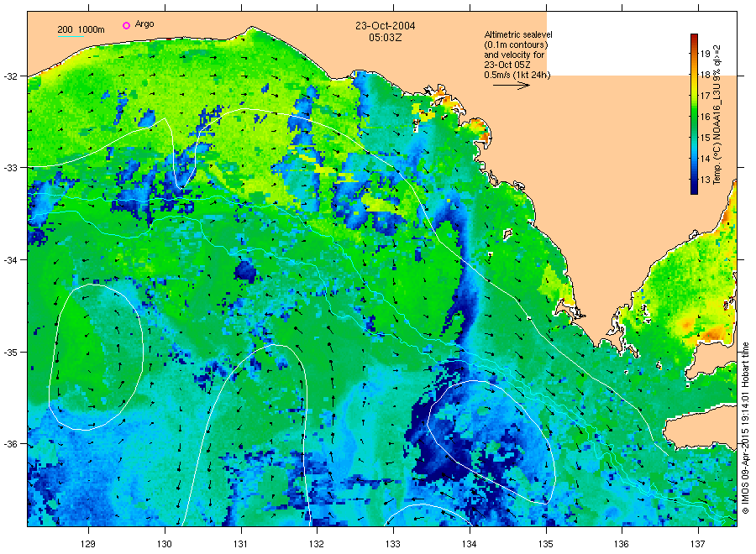Click the '13' colorbar tick label
This screenshot has width=756, height=554.
[706, 180]
